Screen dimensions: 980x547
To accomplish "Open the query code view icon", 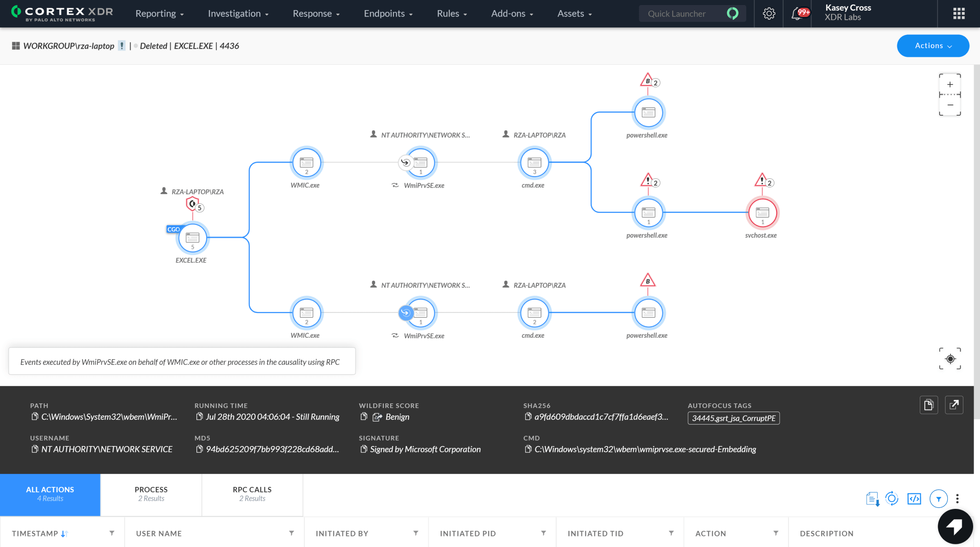I will point(914,498).
